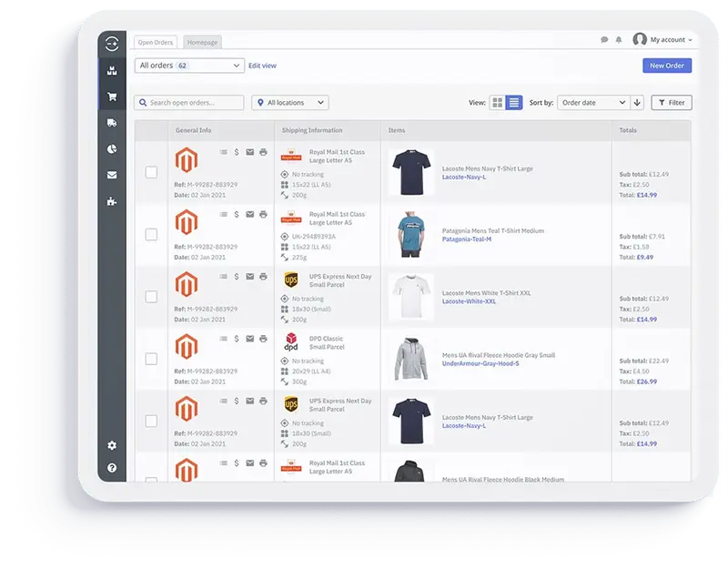
Task: Click the Items column header
Action: coord(397,130)
